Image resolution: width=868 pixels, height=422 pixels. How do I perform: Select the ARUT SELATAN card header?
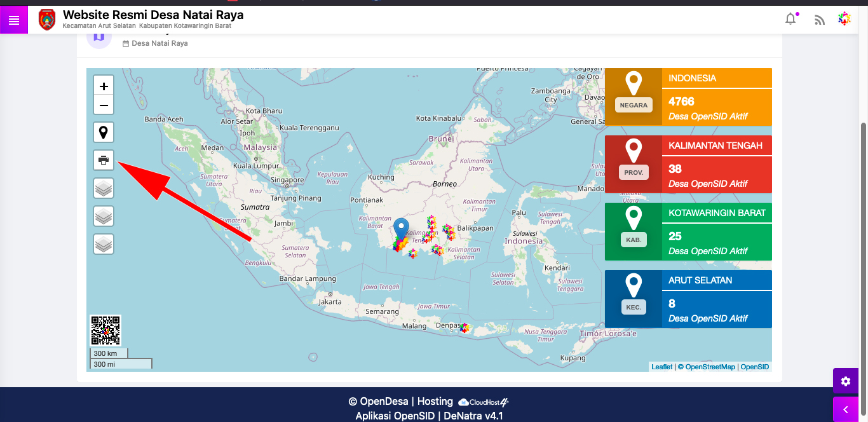(x=717, y=280)
